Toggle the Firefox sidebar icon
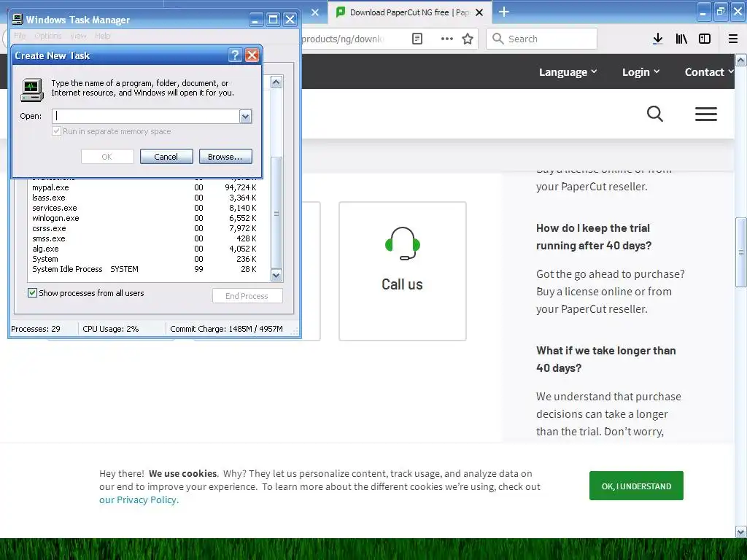The height and width of the screenshot is (560, 747). click(x=705, y=39)
